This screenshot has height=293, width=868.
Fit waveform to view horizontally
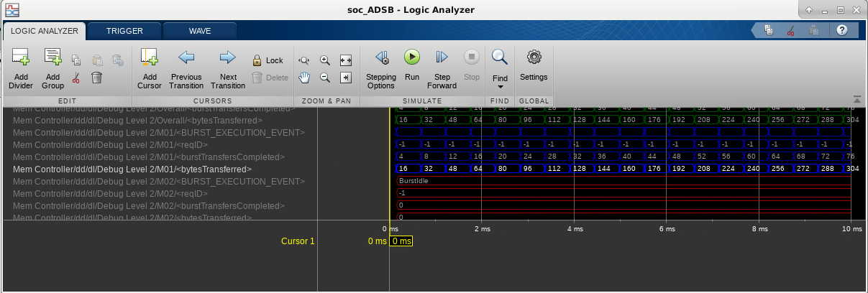pos(346,61)
